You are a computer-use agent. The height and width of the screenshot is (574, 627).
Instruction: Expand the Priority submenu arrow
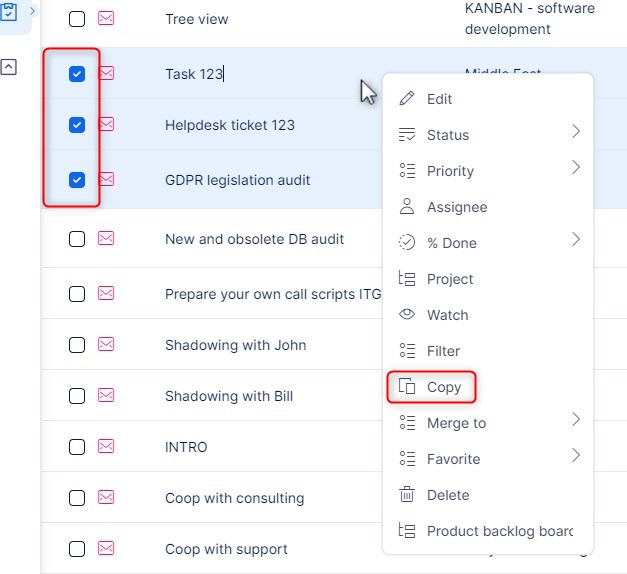point(576,168)
